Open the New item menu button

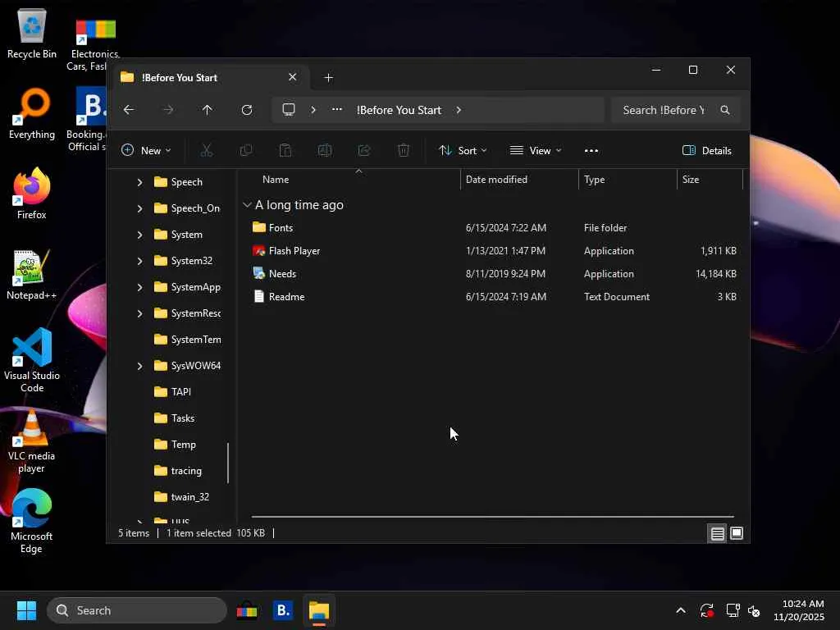tap(146, 150)
